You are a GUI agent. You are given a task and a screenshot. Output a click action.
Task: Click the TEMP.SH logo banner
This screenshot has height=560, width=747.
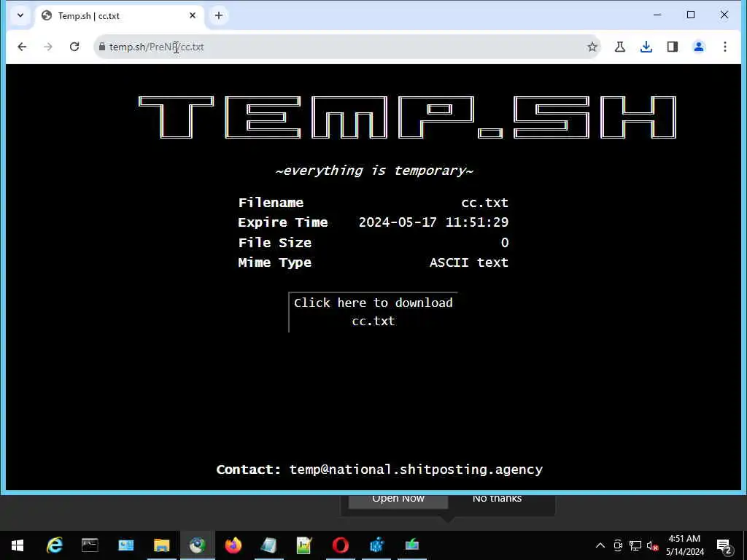[x=407, y=117]
